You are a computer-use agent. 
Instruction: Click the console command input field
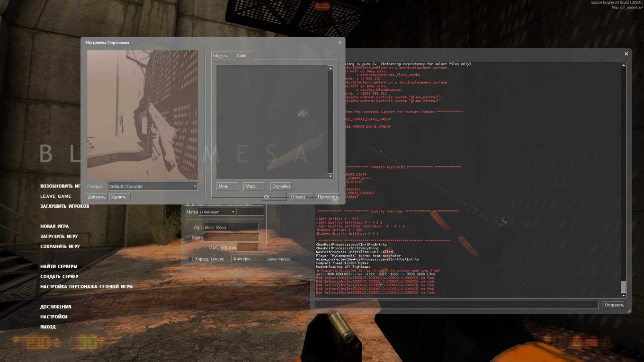pyautogui.click(x=457, y=305)
